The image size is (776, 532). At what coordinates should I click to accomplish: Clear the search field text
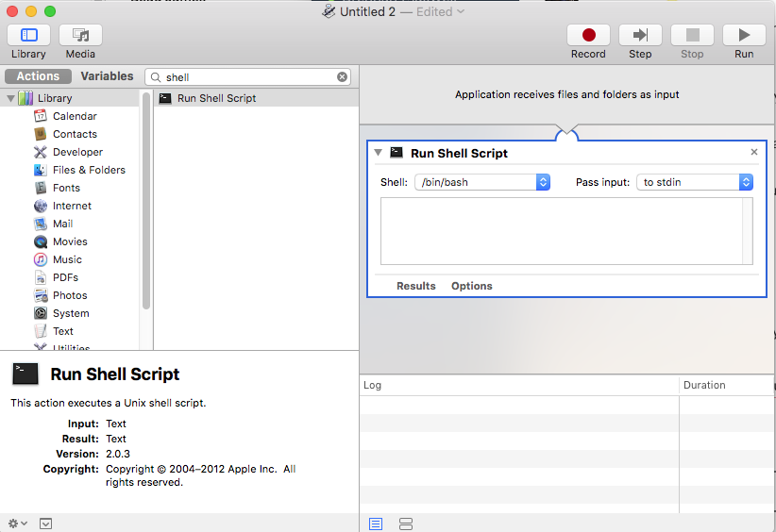tap(342, 77)
